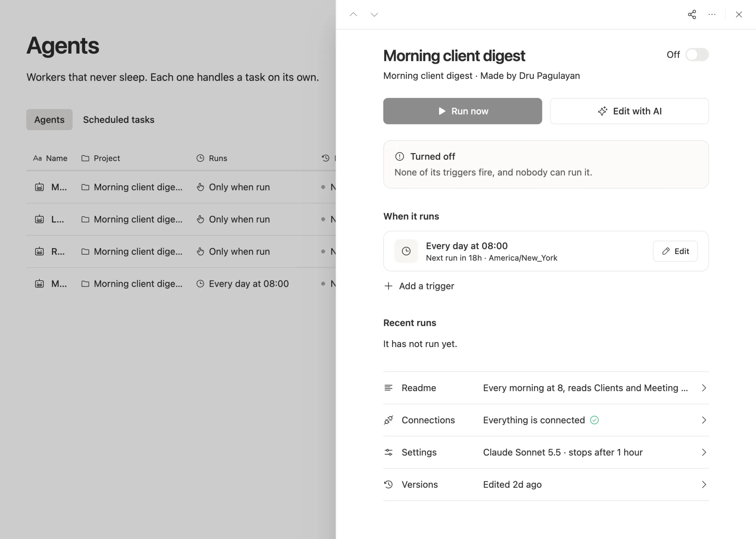Add a trigger
756x539 pixels.
419,286
